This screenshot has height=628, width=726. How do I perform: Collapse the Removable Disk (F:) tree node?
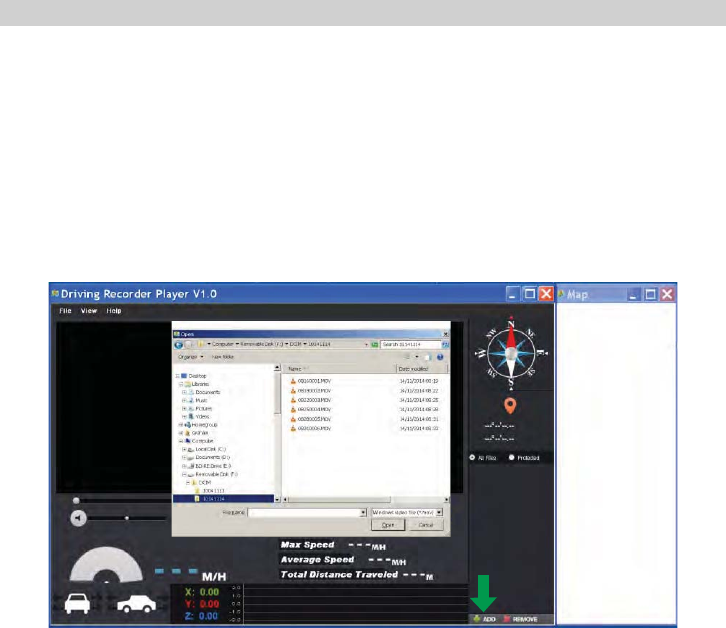[x=184, y=474]
